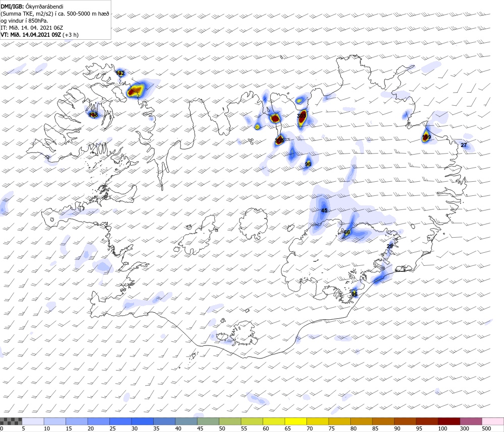Click the '25' legend scale number
The image size is (504, 432).
tap(112, 428)
